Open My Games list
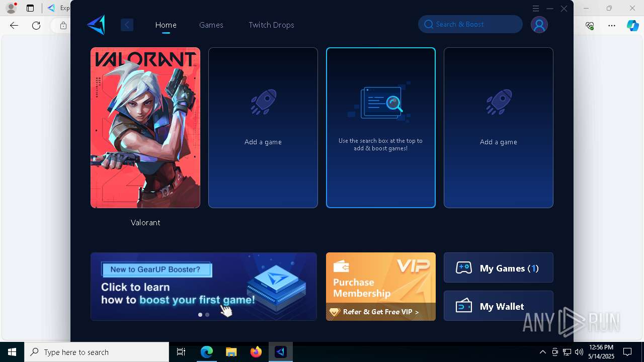The height and width of the screenshot is (362, 644). point(499,267)
